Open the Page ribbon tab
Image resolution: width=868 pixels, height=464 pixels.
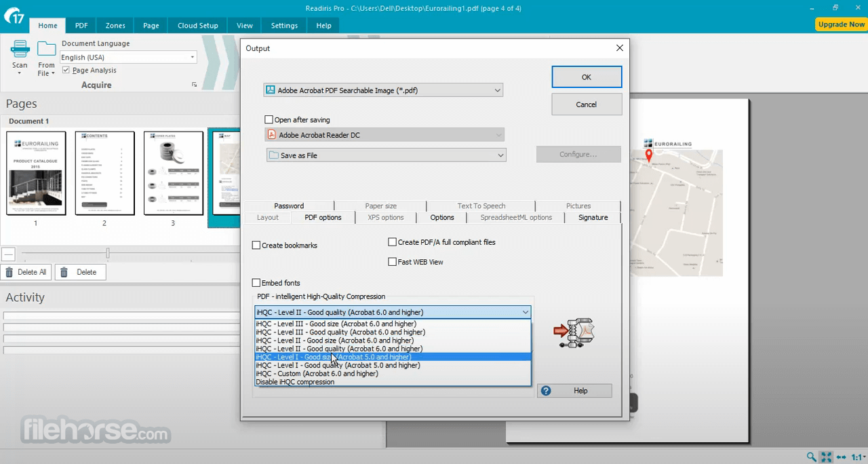[x=151, y=26]
